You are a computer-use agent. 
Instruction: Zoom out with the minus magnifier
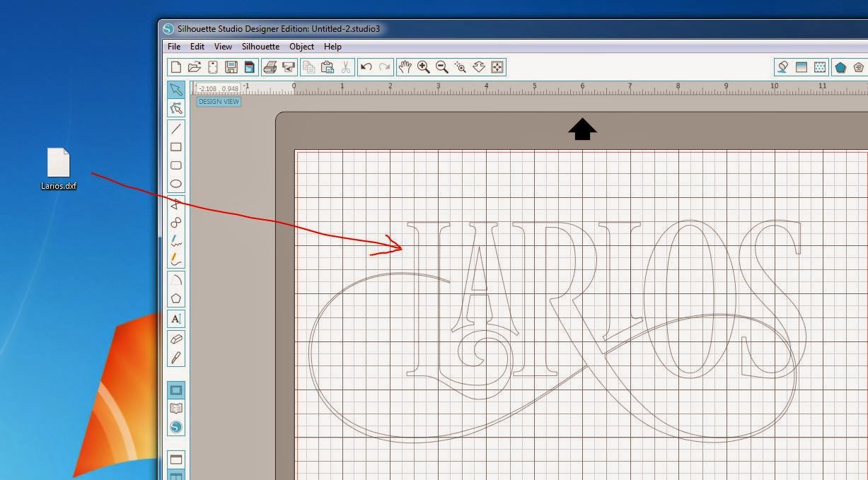pos(441,67)
